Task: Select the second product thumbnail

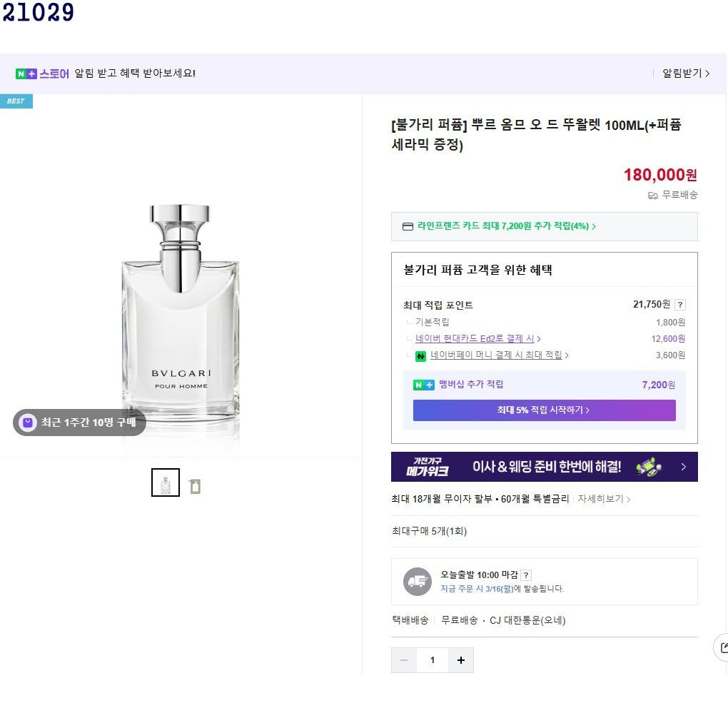Action: 196,486
